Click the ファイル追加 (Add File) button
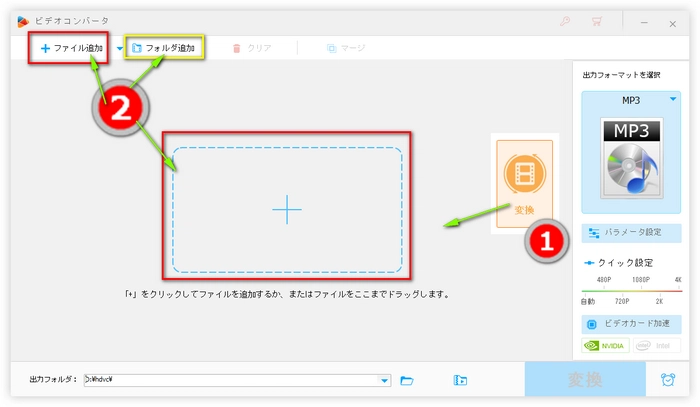The width and height of the screenshot is (700, 407). 70,47
